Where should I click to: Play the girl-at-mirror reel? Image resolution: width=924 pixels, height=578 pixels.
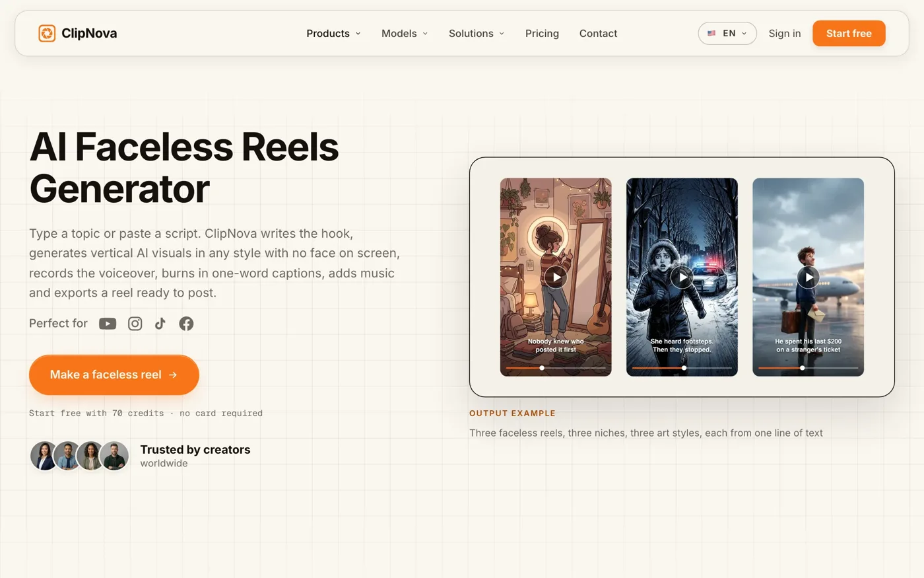click(x=556, y=277)
